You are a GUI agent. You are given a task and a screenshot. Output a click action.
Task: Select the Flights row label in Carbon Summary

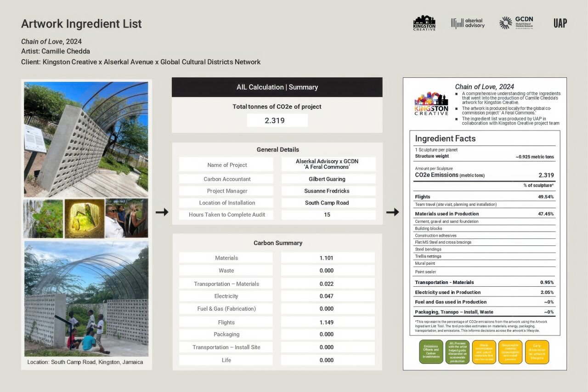coord(226,322)
